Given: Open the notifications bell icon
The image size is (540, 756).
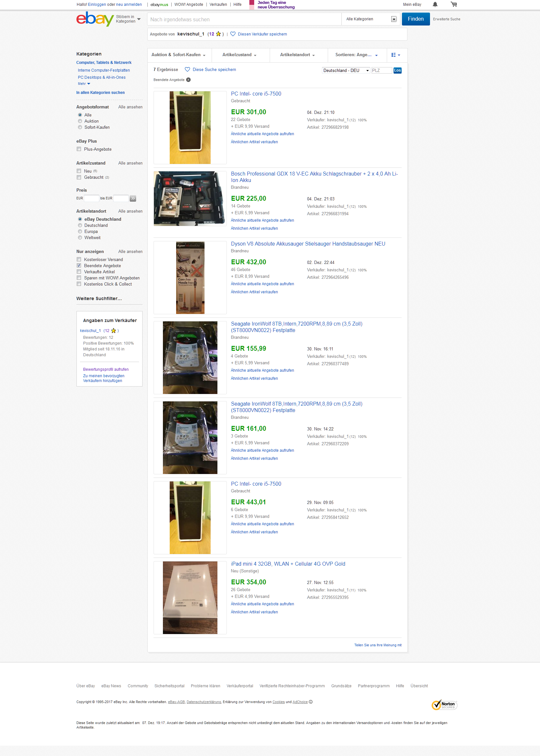Looking at the screenshot, I should pyautogui.click(x=435, y=4).
